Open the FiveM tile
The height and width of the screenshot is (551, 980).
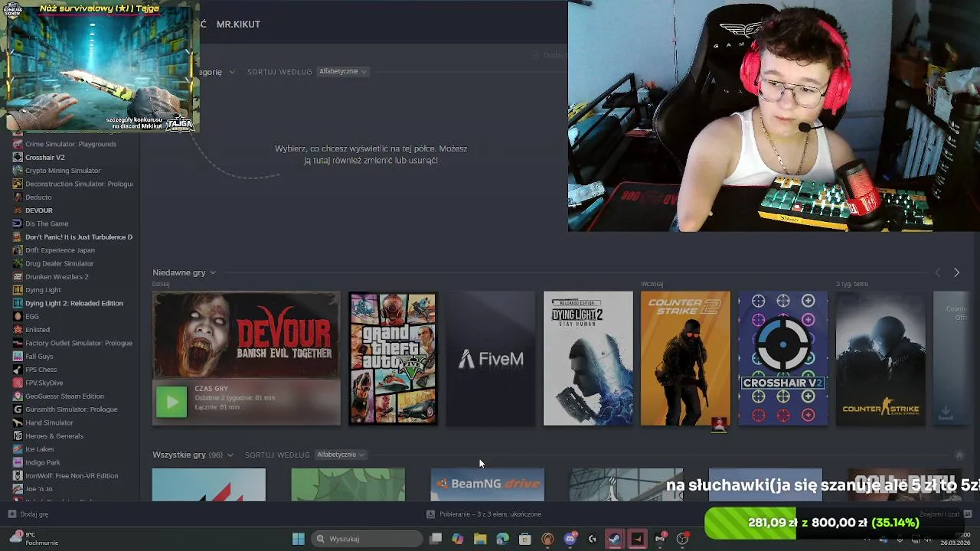(x=491, y=358)
